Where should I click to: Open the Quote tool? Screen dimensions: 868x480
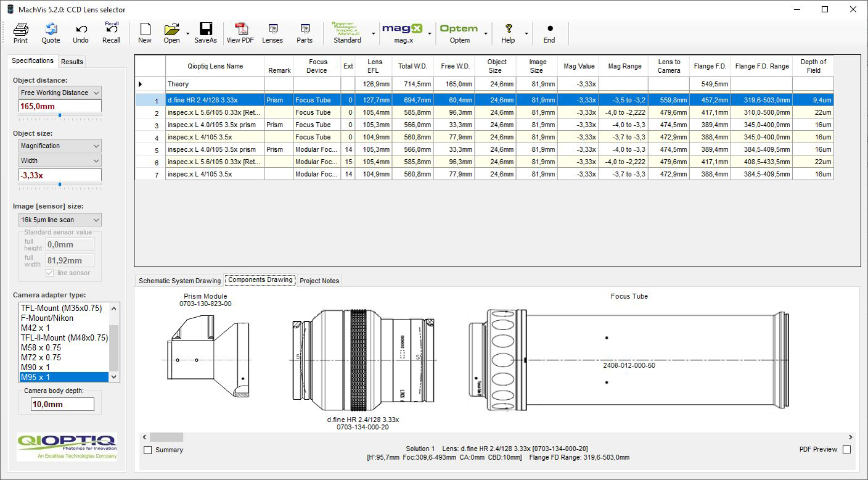51,33
